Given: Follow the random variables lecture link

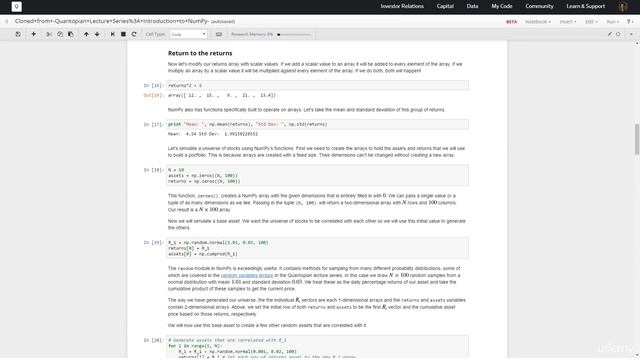Looking at the screenshot, I should coord(247,276).
